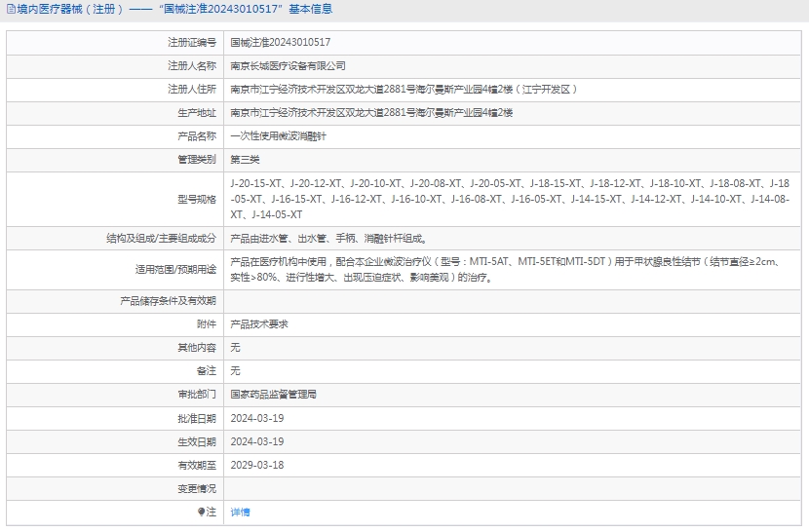Click the 型号规格 model list text

509,199
